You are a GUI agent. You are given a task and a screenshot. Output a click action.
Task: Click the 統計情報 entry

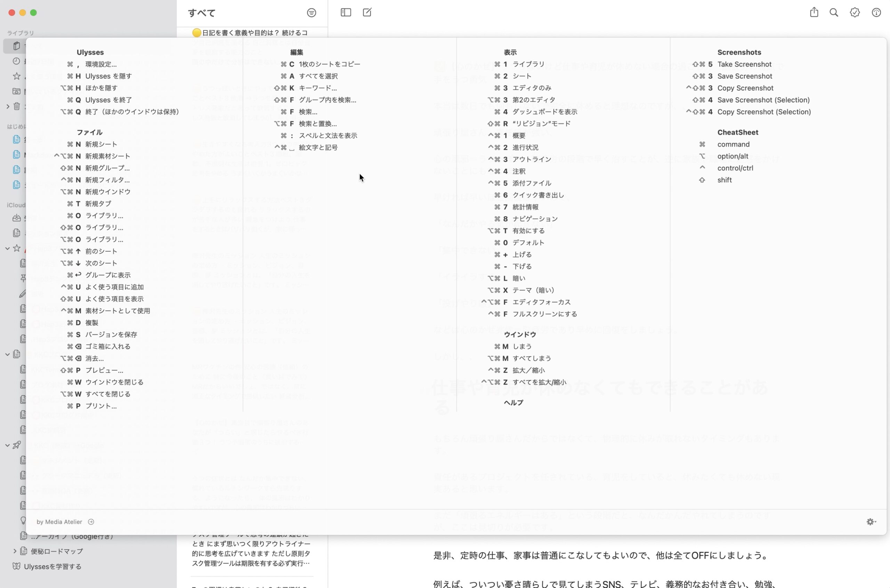pos(525,207)
